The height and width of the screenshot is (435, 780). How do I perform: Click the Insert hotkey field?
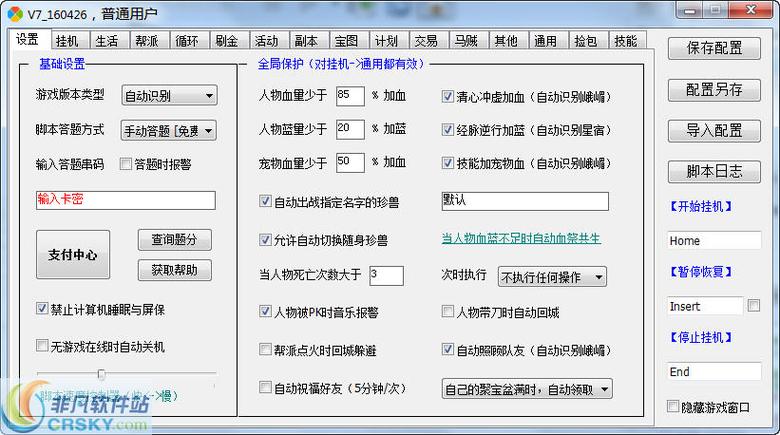coord(705,306)
